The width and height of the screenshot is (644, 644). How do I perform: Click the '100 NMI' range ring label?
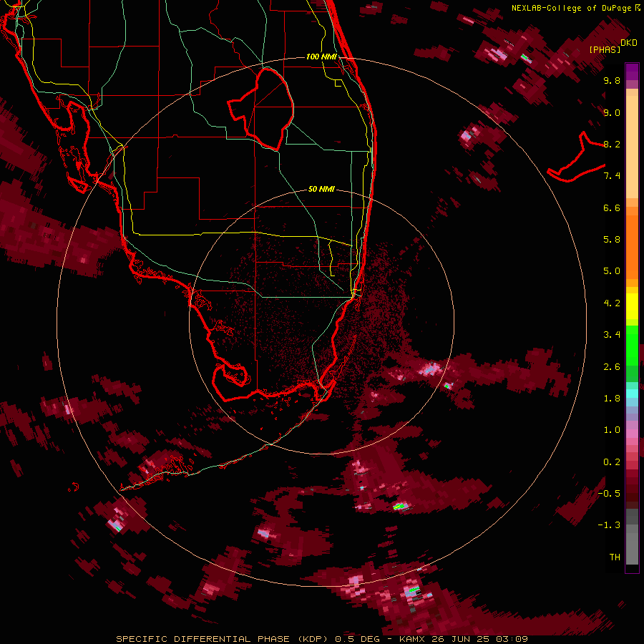321,57
